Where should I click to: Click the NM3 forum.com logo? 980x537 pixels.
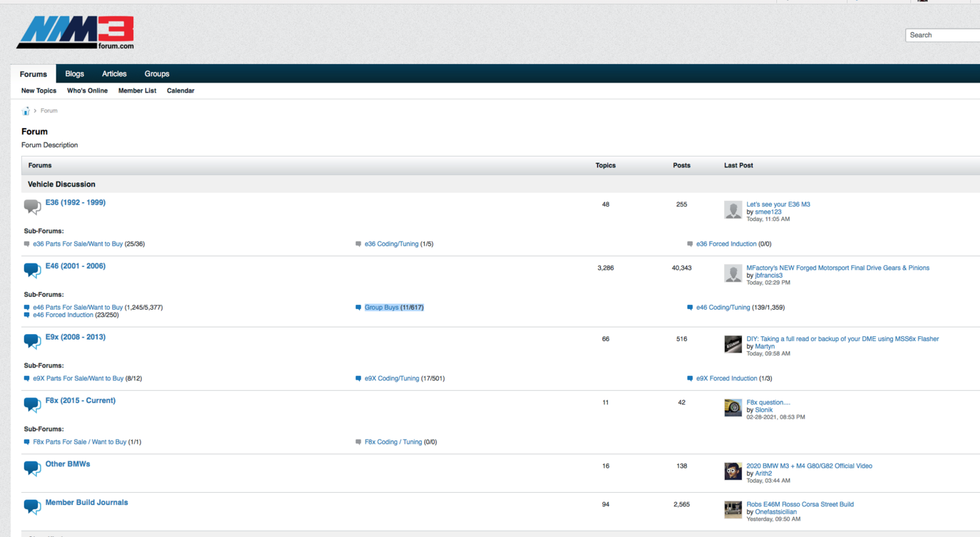(x=76, y=33)
